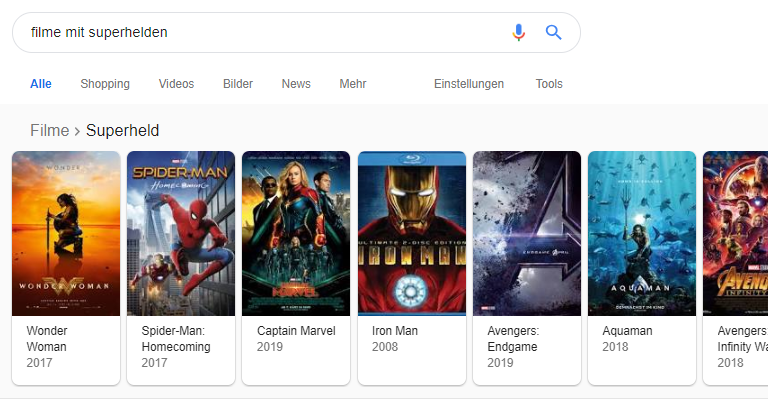Switch to the Shopping tab

pos(105,84)
